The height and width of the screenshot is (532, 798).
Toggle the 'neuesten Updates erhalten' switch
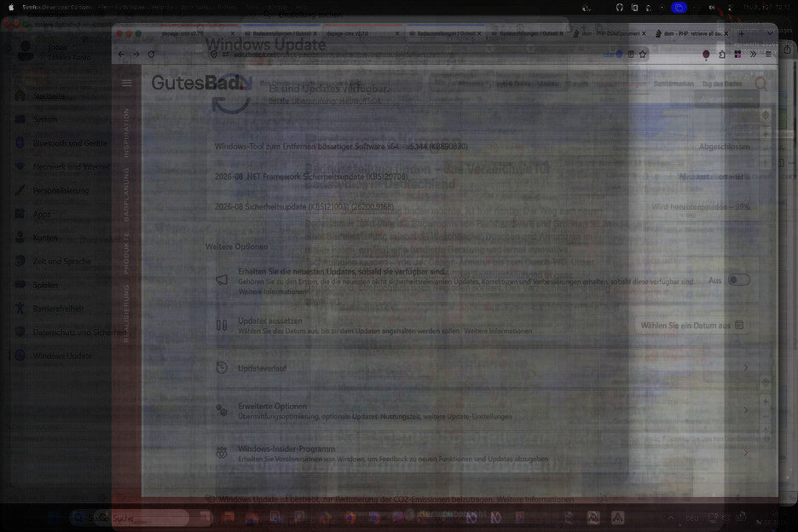(x=738, y=280)
